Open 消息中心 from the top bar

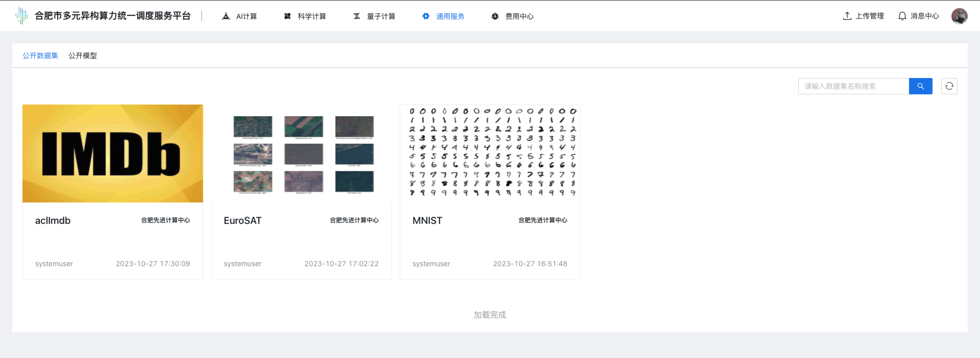click(924, 16)
